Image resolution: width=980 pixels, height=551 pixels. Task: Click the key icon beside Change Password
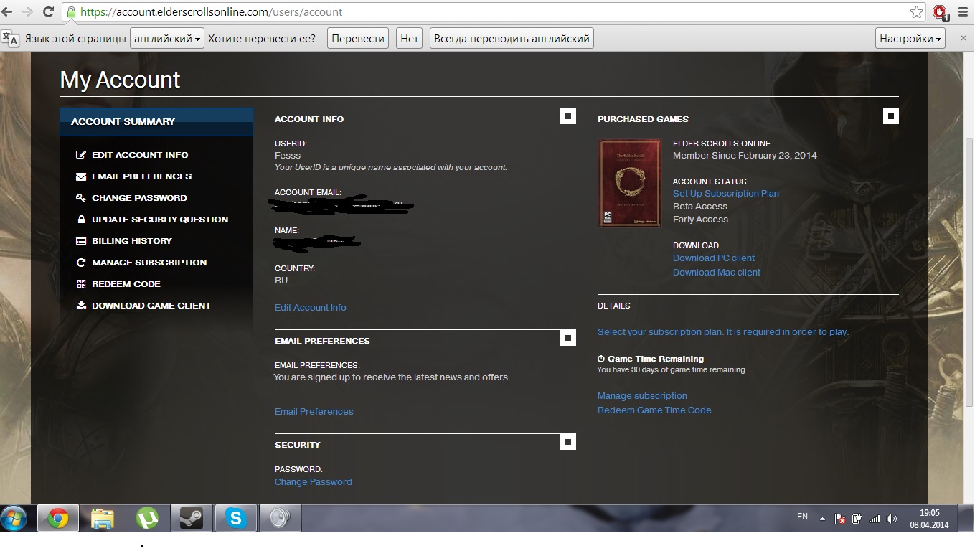click(81, 198)
